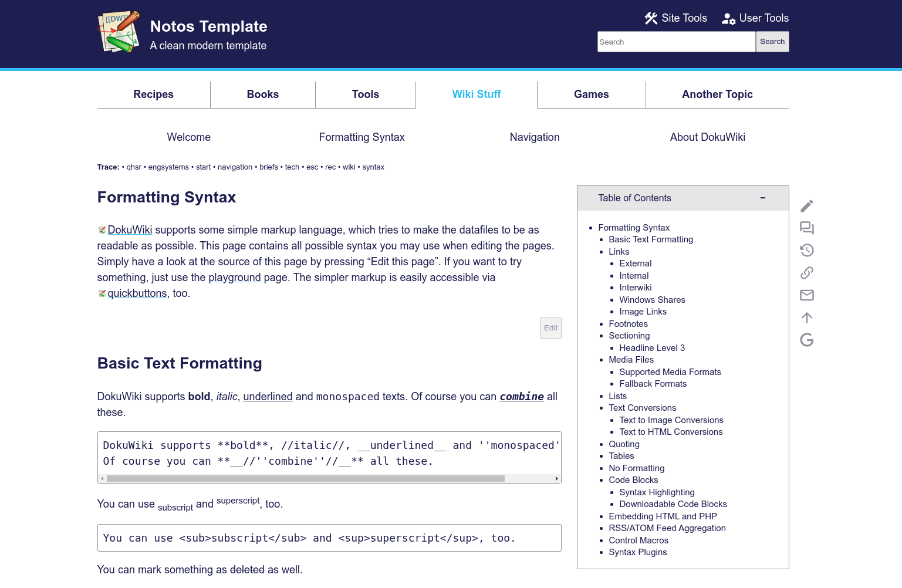Click syntax in the breadcrumb trace
The image size is (902, 588).
click(373, 167)
